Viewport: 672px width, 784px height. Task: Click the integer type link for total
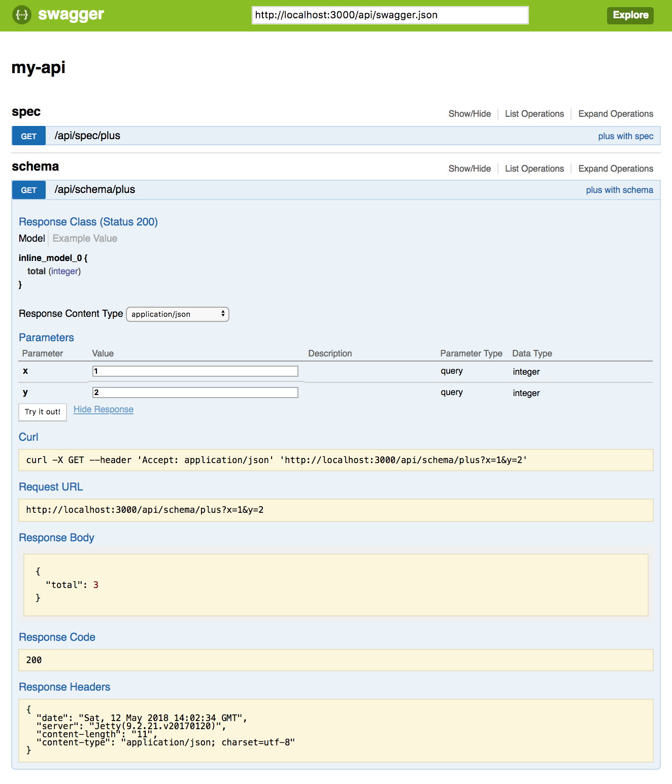(64, 271)
